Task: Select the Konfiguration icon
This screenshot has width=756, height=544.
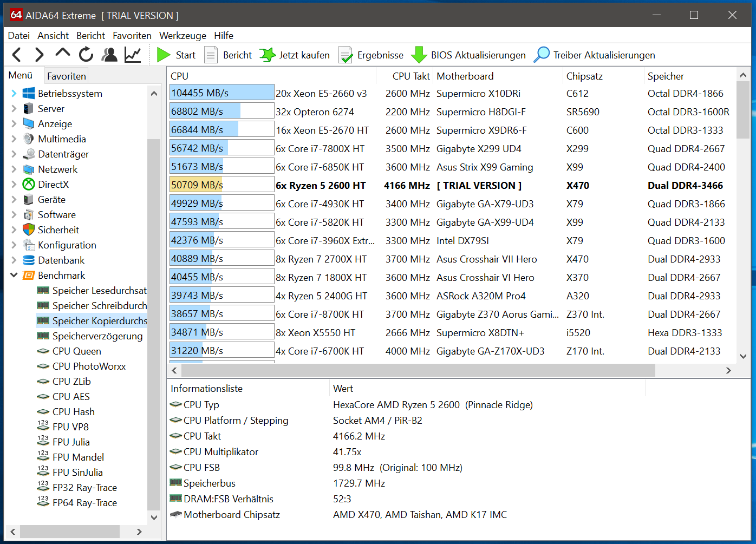Action: coord(29,245)
